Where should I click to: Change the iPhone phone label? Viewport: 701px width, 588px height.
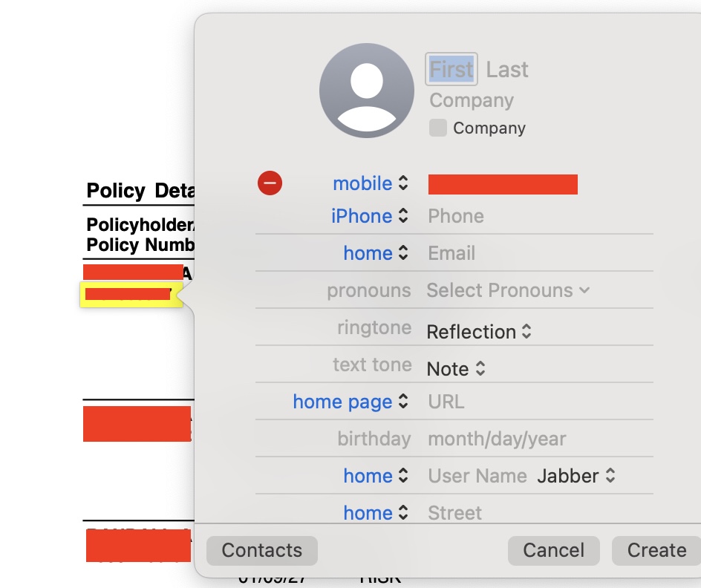point(370,216)
